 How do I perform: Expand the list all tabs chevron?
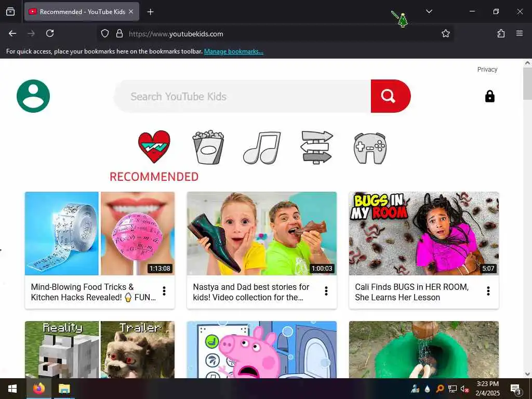tap(429, 11)
